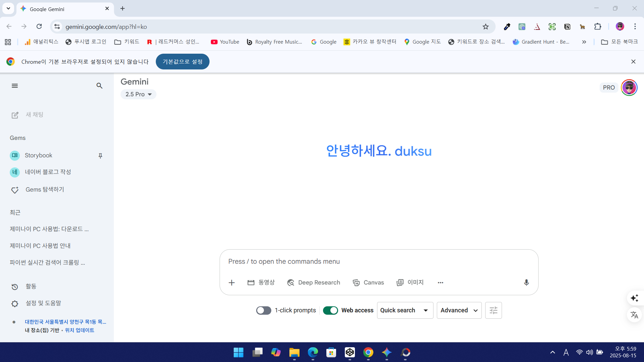Expand the 2.5 Pro model selector

coord(138,94)
